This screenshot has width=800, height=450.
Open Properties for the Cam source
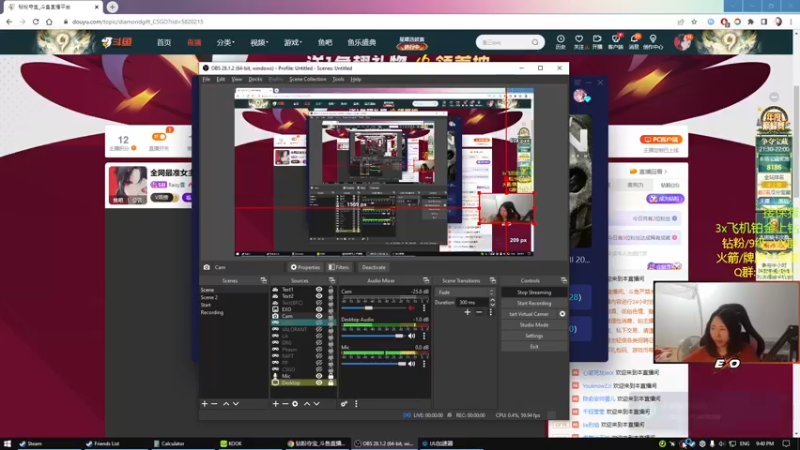[305, 267]
